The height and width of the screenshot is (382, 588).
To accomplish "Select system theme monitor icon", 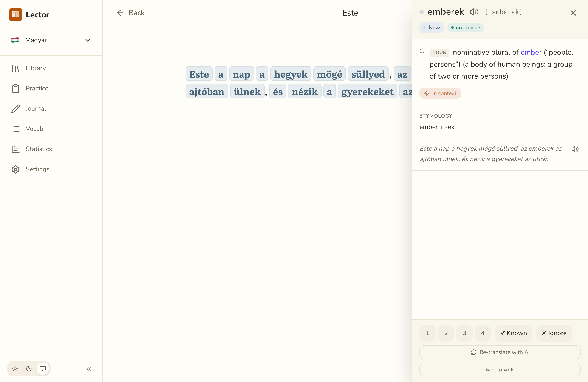I will [43, 369].
